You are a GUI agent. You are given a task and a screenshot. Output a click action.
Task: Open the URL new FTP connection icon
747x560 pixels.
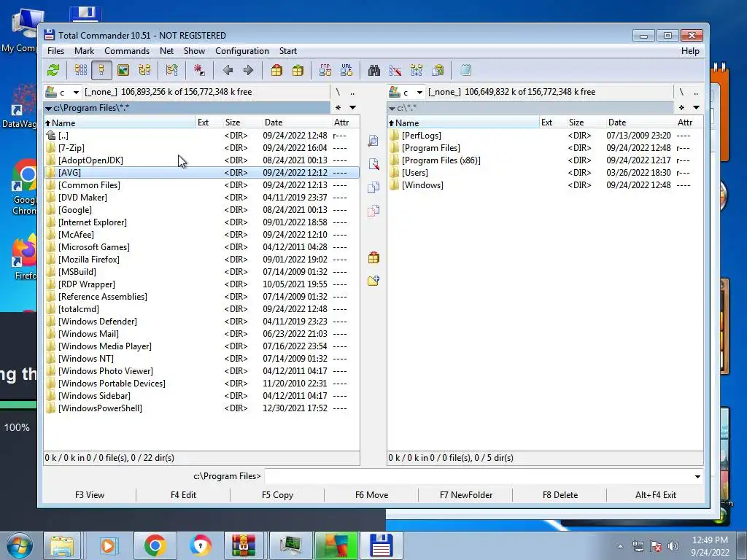(x=347, y=71)
